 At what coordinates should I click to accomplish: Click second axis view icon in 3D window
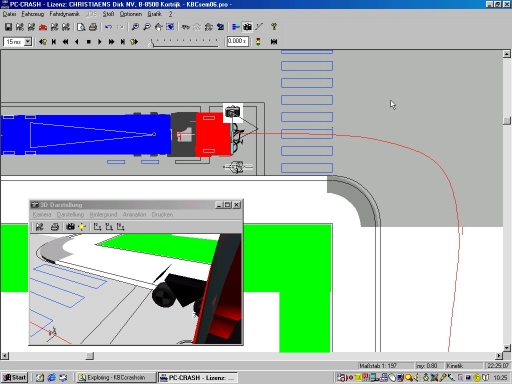click(x=109, y=227)
